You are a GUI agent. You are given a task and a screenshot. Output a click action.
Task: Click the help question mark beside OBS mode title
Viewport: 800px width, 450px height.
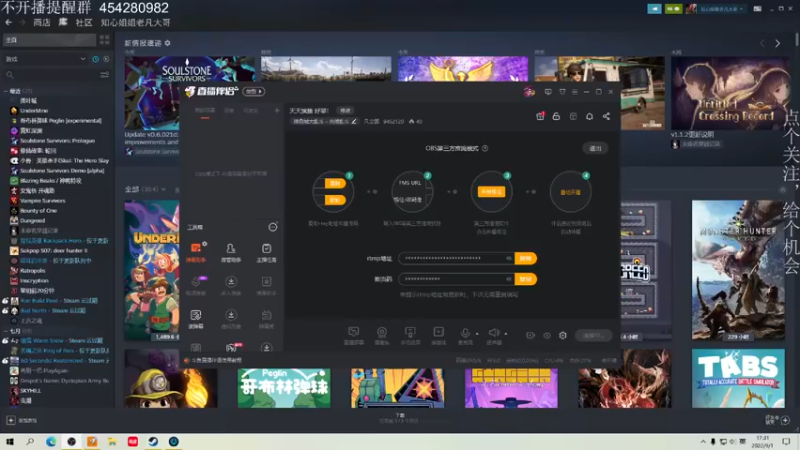485,148
